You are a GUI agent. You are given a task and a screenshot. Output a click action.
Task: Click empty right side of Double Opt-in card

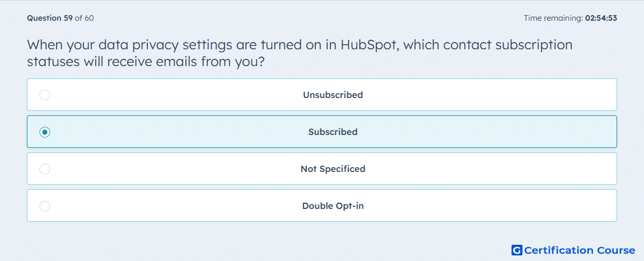click(514, 206)
